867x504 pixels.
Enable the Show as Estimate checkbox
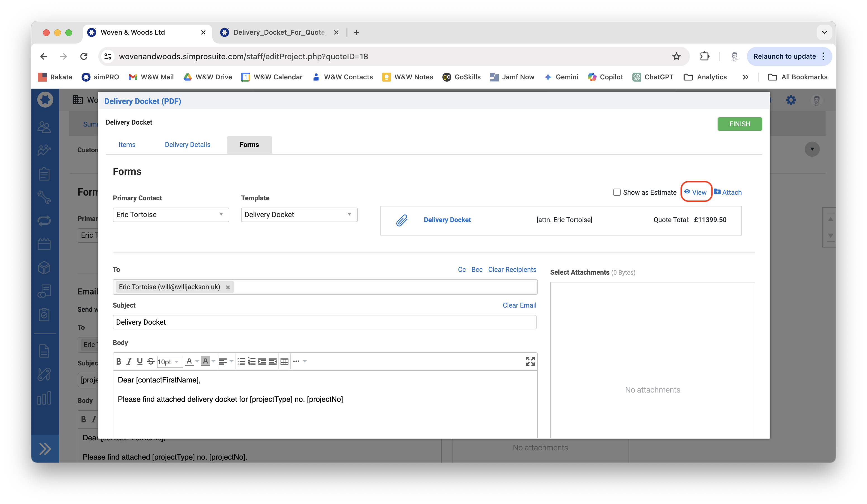tap(616, 192)
